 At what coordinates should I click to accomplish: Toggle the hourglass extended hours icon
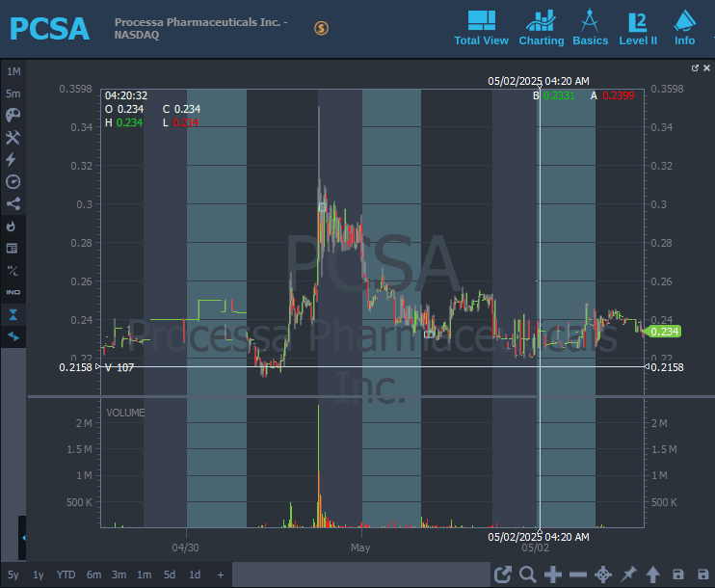(x=13, y=315)
